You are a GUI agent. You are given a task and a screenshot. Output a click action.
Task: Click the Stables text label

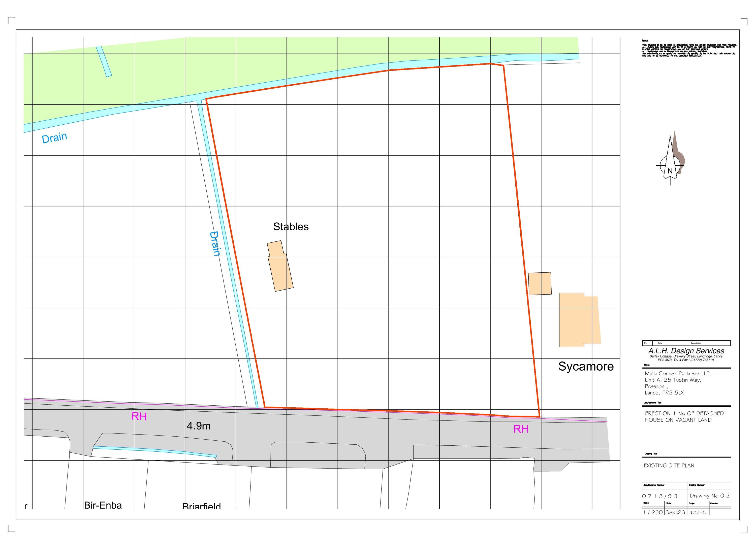[291, 227]
